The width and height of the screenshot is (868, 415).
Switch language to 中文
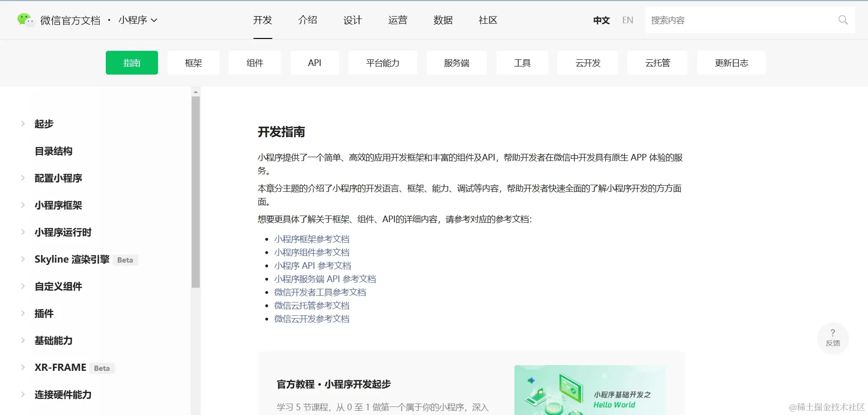(601, 20)
